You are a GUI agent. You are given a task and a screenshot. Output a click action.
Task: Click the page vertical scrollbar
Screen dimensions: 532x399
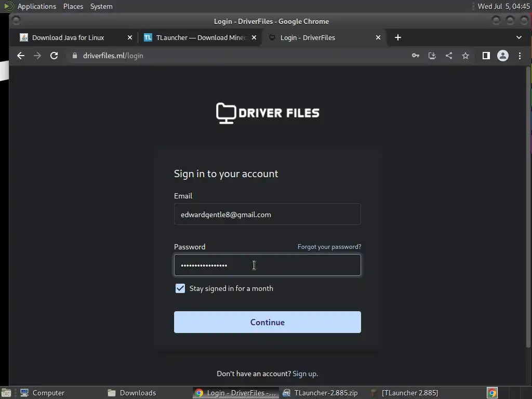528,207
